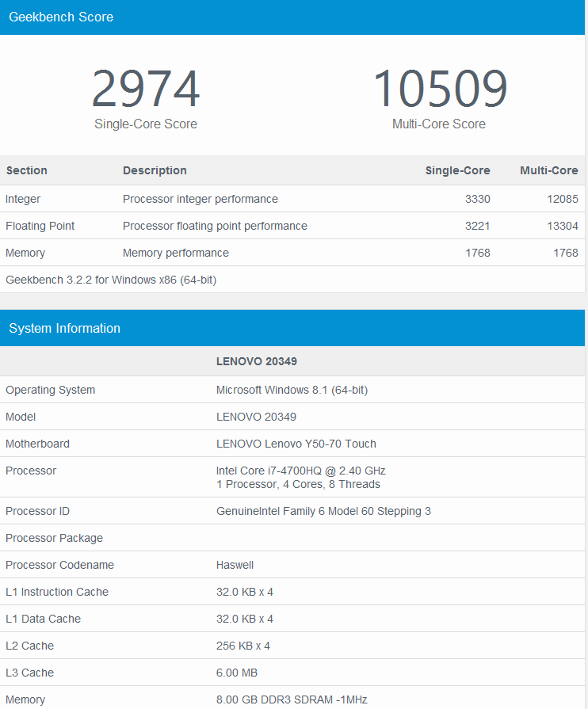This screenshot has width=588, height=709.
Task: Select the L3 Cache value 6.00 MB
Action: click(x=237, y=673)
